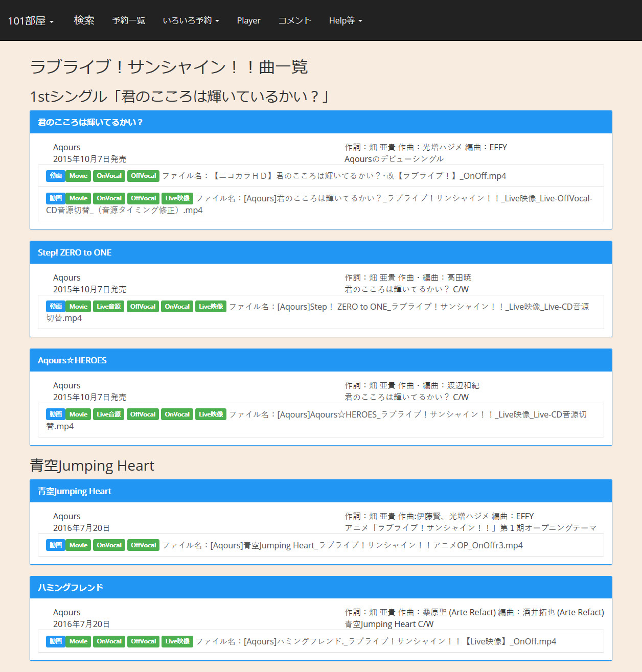642x672 pixels.
Task: Click Live映像 badge in Aqours☆HEROES row
Action: (211, 414)
